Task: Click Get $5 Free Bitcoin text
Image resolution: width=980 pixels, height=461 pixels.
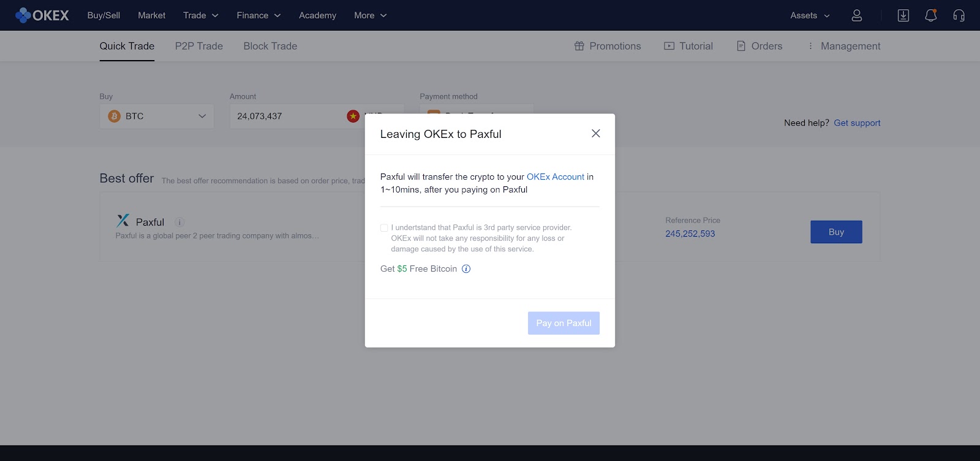Action: (418, 269)
